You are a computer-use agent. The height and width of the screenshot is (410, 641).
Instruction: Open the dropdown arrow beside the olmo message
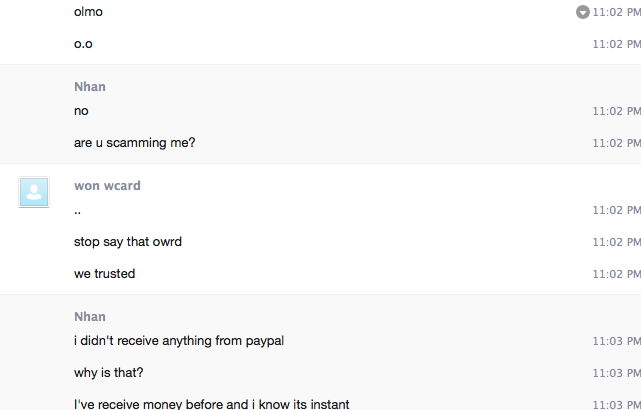coord(583,12)
